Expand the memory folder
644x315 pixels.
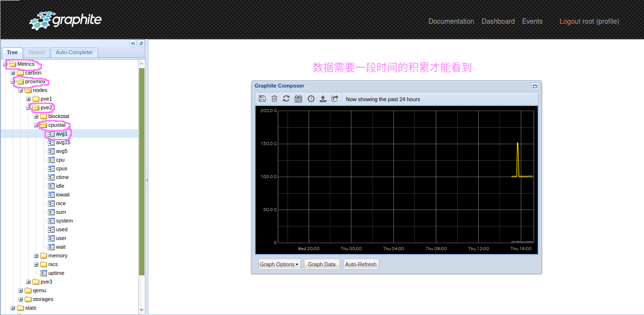(x=36, y=255)
